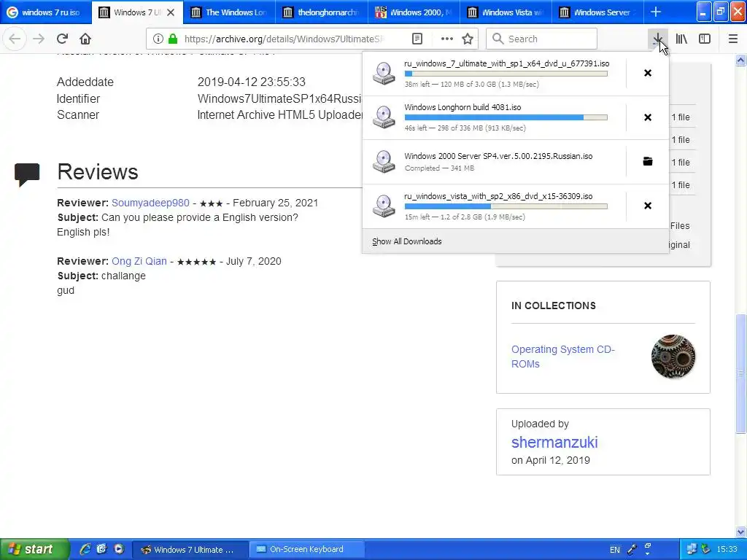
Task: Open the Library toolbar button
Action: (x=681, y=39)
